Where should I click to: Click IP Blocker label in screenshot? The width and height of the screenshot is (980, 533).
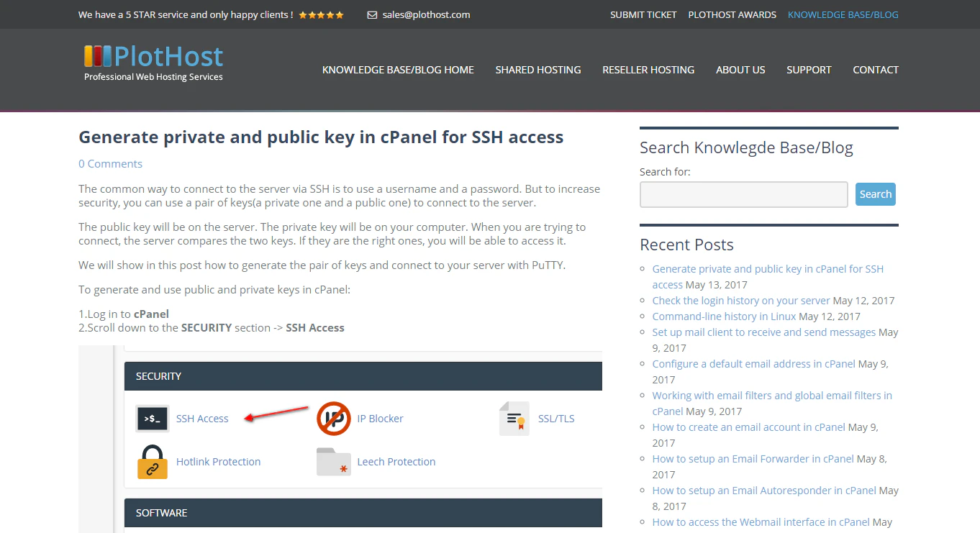pyautogui.click(x=380, y=419)
